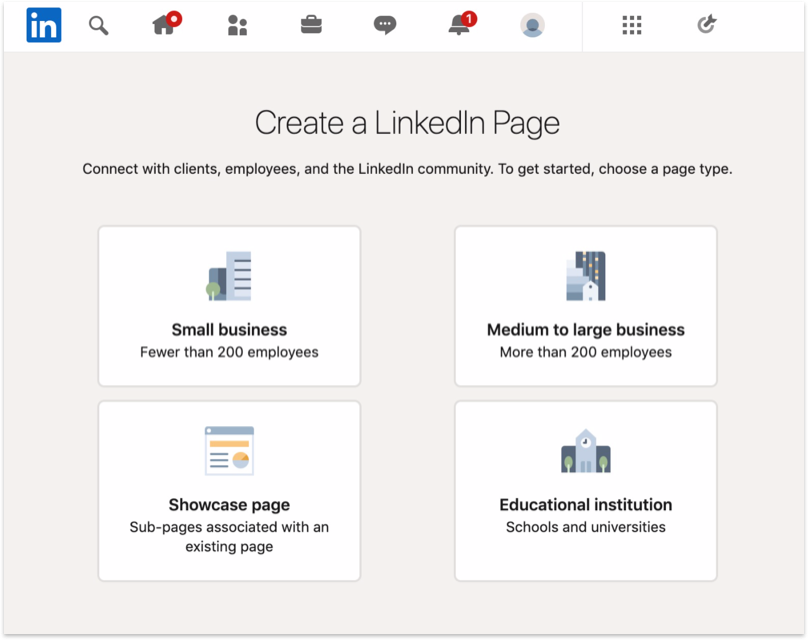Click the 'Schools and universities' text

pos(586,527)
